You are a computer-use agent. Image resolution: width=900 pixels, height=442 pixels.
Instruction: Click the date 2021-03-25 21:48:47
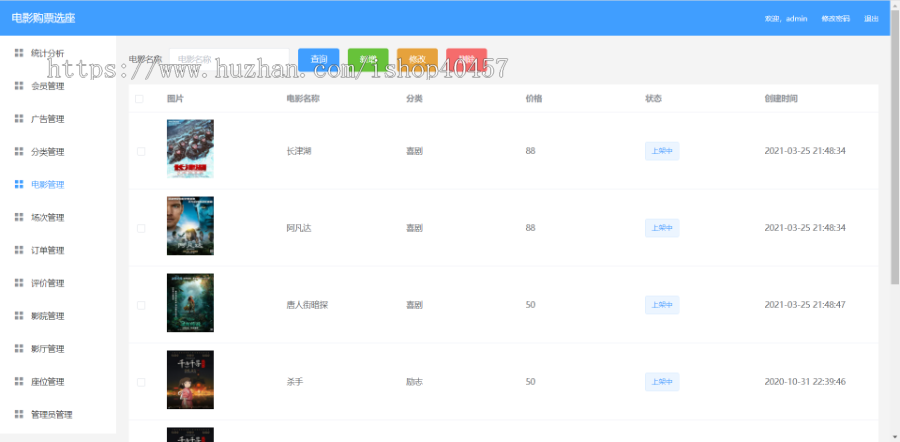coord(805,305)
